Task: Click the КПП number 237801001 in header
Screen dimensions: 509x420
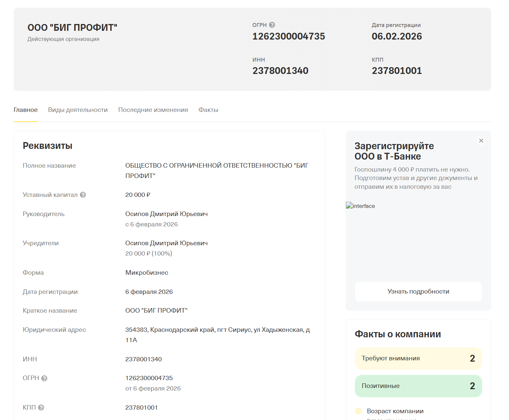Action: pyautogui.click(x=397, y=71)
